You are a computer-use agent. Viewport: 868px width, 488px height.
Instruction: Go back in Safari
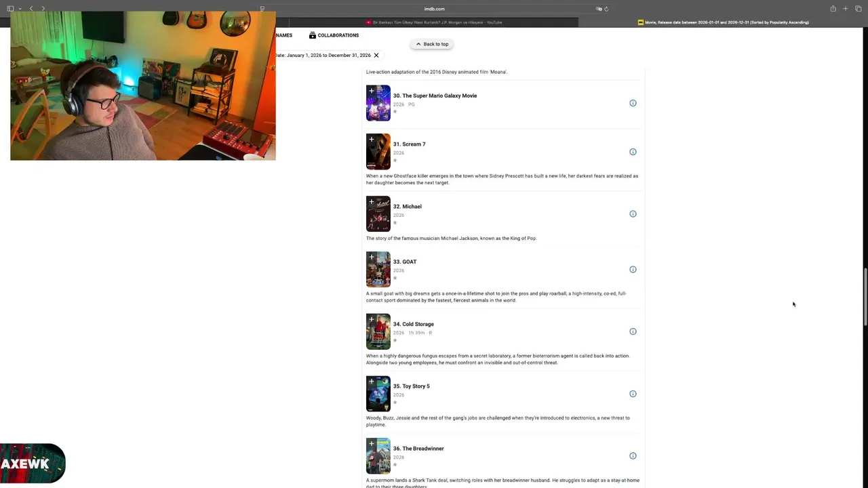click(x=31, y=9)
